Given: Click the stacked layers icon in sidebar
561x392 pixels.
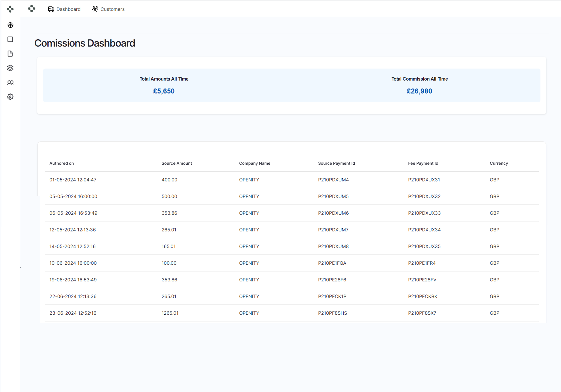Looking at the screenshot, I should coord(10,68).
